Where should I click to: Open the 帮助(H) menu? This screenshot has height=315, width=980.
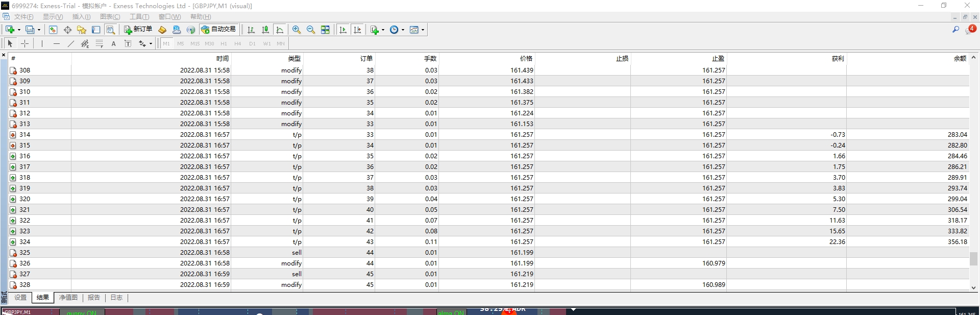[x=200, y=17]
